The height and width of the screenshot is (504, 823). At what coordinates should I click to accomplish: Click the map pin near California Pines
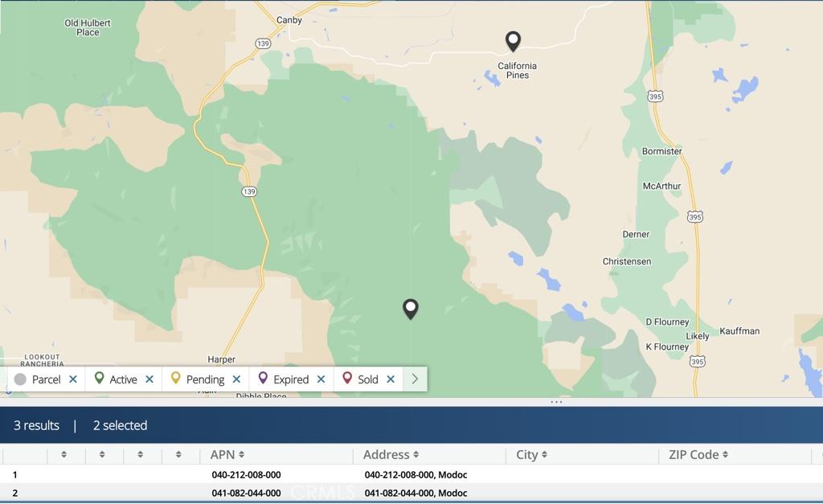513,40
